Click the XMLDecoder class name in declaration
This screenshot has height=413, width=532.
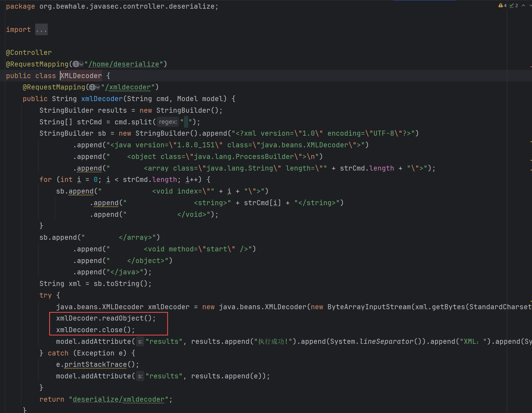click(81, 76)
